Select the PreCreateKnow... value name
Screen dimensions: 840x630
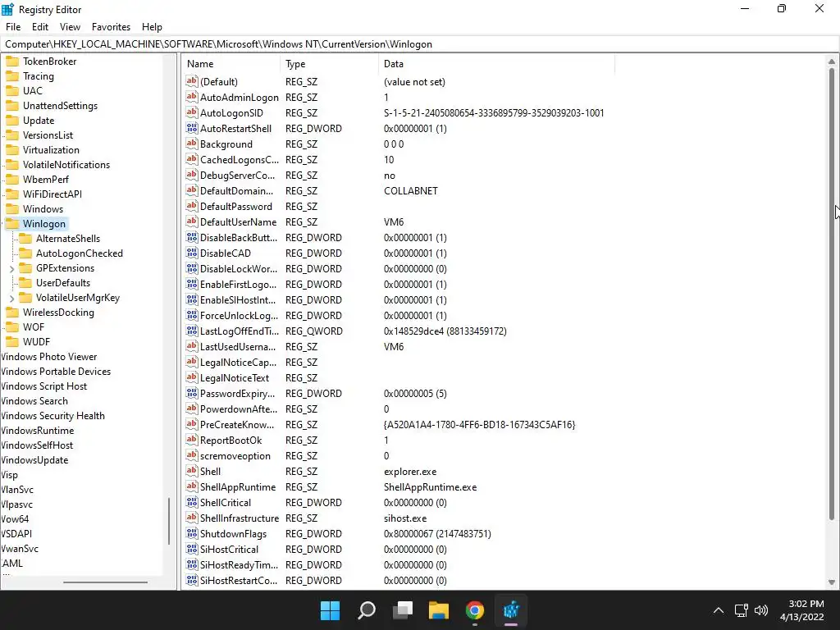click(x=237, y=424)
